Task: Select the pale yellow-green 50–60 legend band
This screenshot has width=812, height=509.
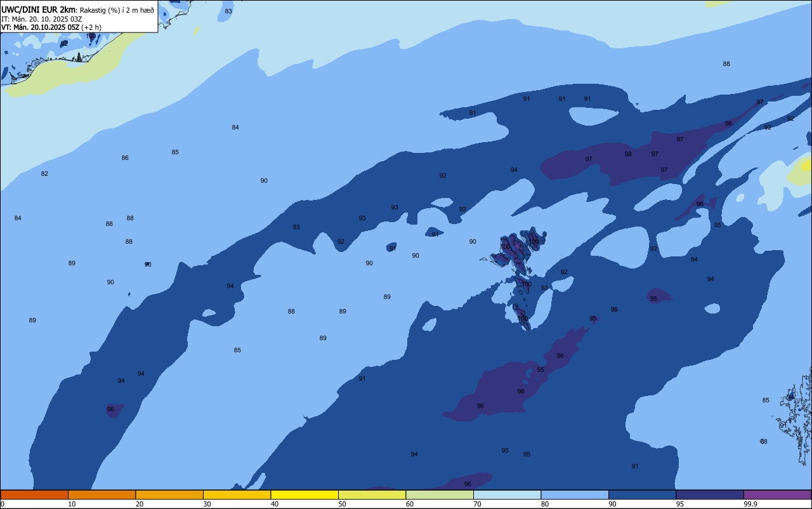Action: tap(372, 494)
